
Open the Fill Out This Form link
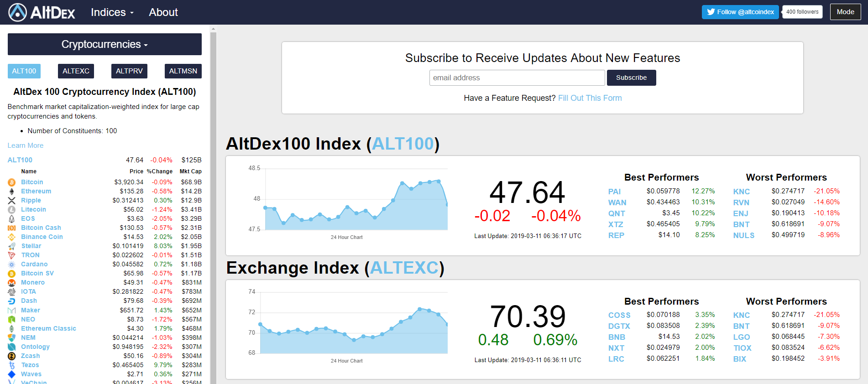590,98
